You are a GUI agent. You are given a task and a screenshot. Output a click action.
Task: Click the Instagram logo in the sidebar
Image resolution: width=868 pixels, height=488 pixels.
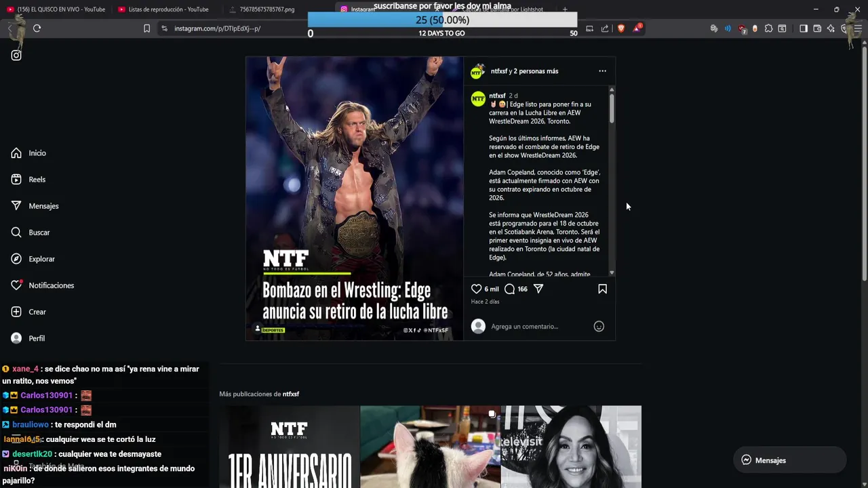click(x=16, y=56)
